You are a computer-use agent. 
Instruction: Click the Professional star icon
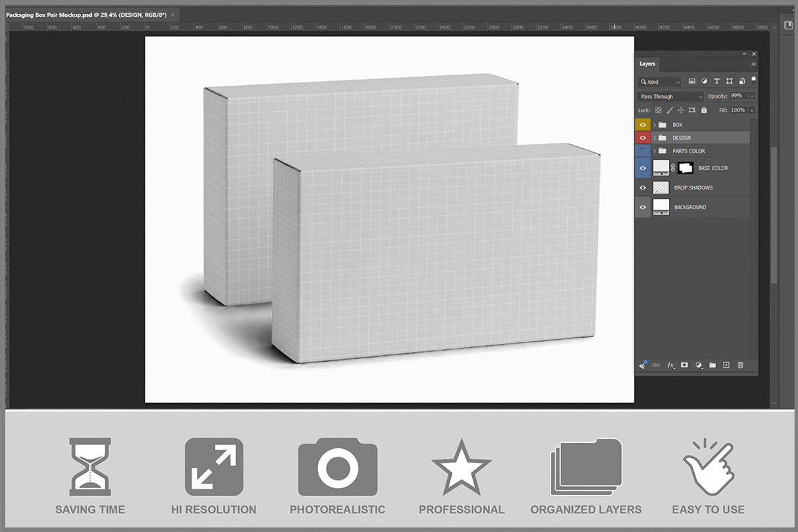pos(462,467)
